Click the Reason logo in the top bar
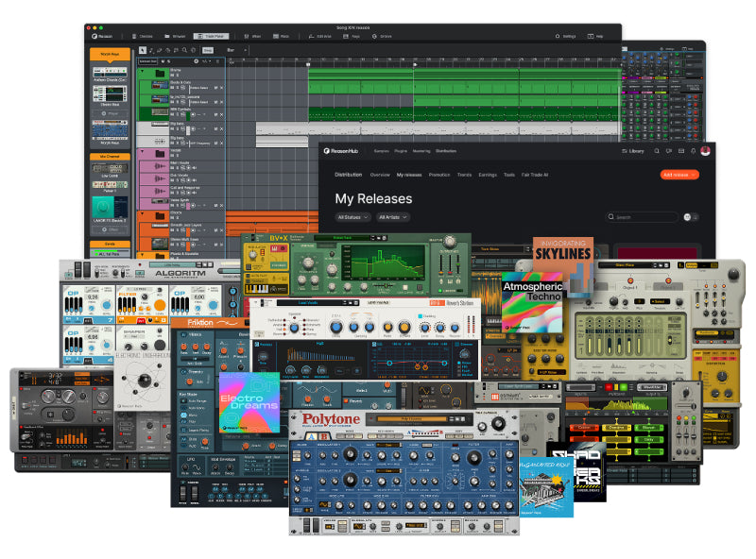Image resolution: width=756 pixels, height=559 pixels. (x=102, y=37)
